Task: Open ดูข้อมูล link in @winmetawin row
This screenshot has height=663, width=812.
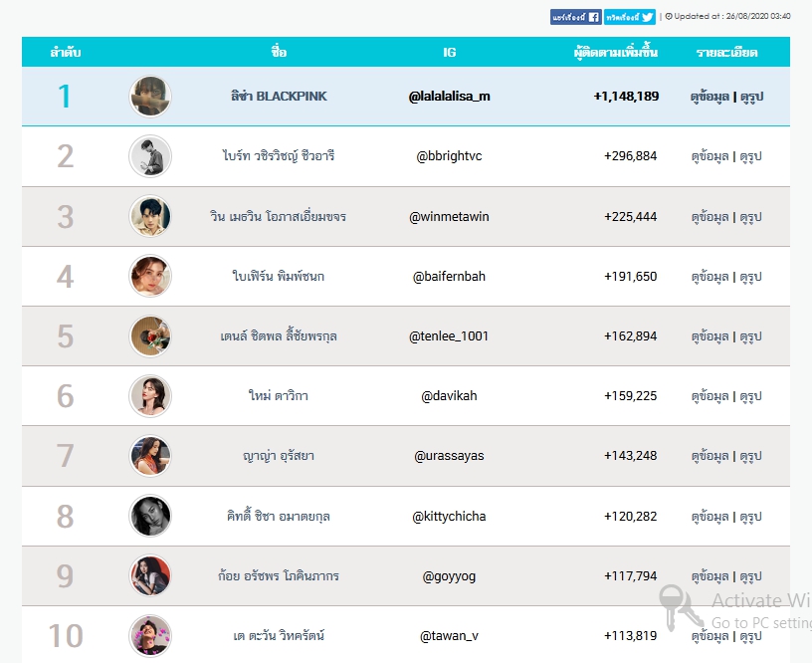Action: [x=710, y=216]
